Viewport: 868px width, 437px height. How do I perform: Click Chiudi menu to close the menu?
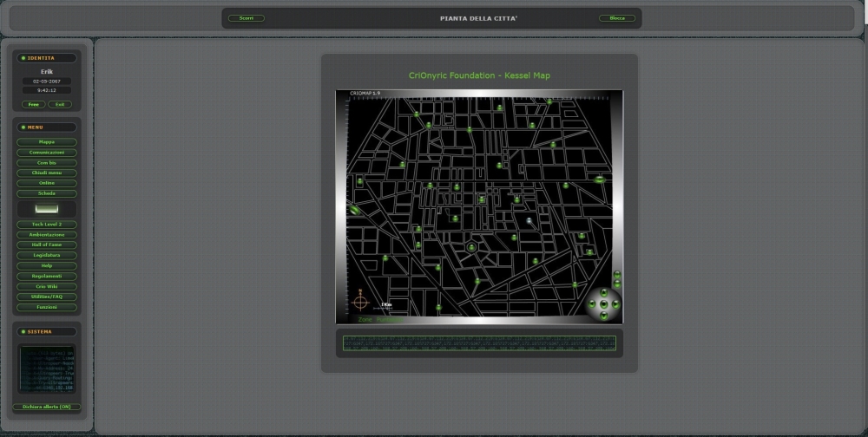(47, 173)
